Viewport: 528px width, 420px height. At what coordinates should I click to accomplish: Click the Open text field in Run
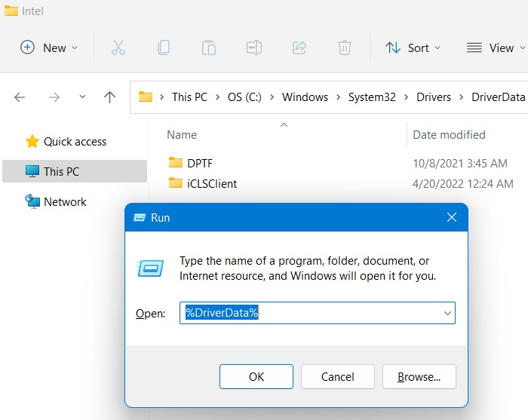coord(318,313)
